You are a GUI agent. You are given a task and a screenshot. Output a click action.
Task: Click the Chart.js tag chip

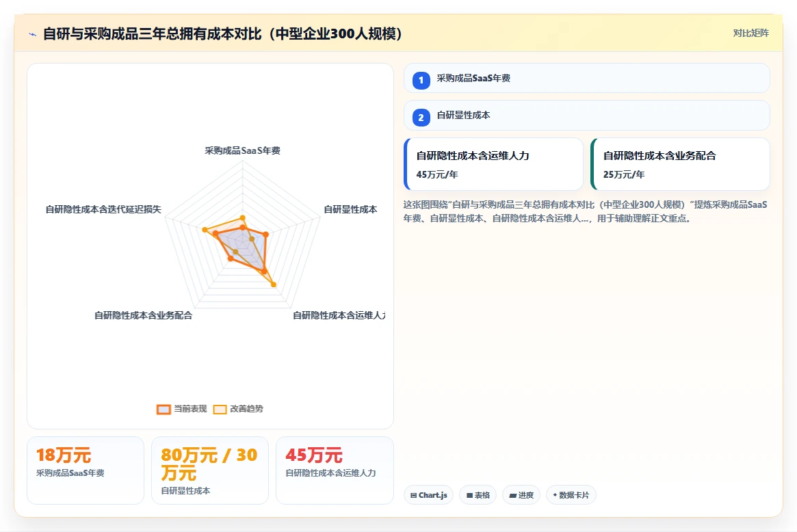pyautogui.click(x=428, y=495)
